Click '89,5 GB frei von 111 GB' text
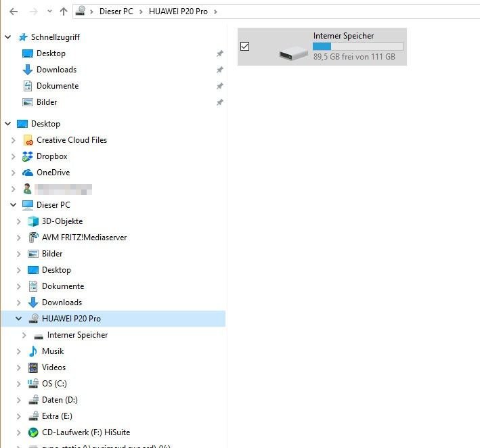The image size is (480, 448). click(x=354, y=57)
